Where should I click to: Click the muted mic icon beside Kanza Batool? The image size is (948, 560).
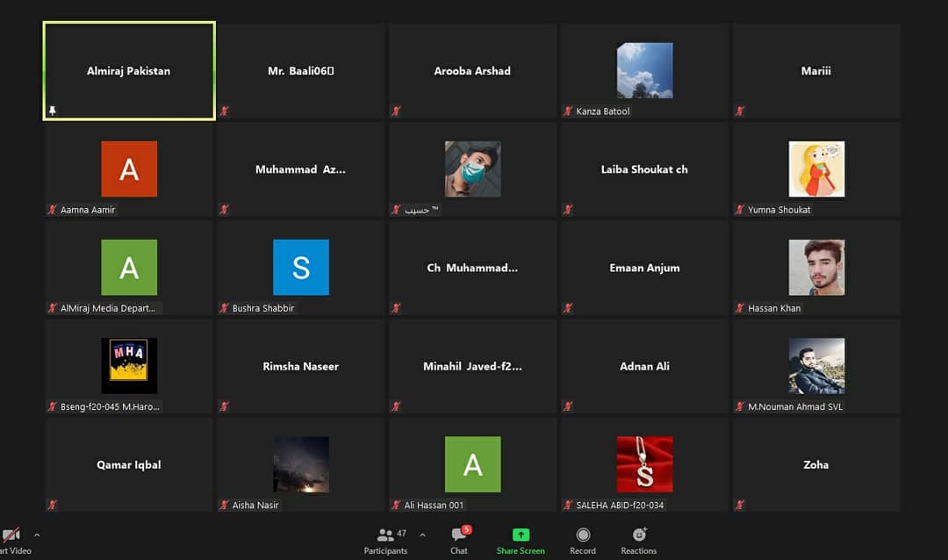568,111
